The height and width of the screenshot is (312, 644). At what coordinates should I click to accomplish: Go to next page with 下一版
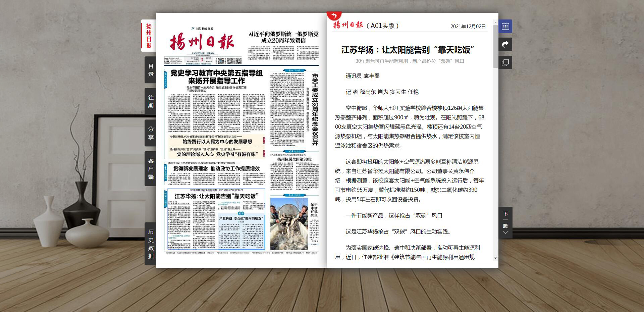point(505,223)
